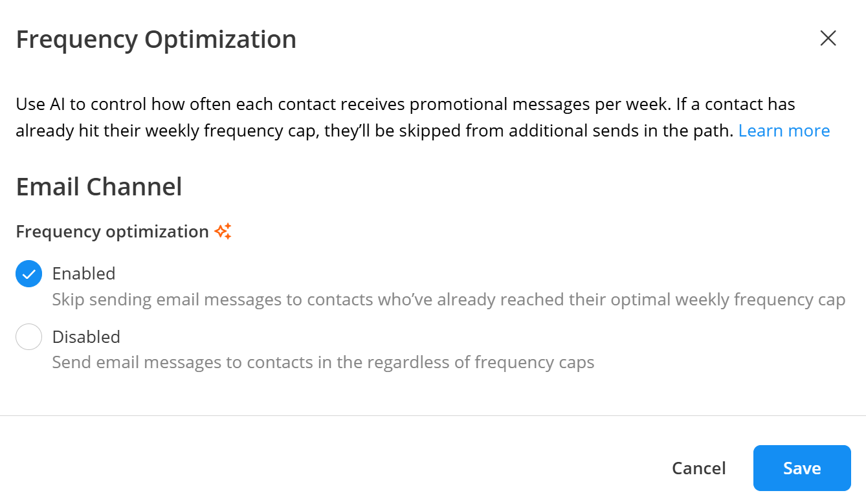The height and width of the screenshot is (504, 866).
Task: Click the 'Skip sending email messages' description
Action: (449, 300)
